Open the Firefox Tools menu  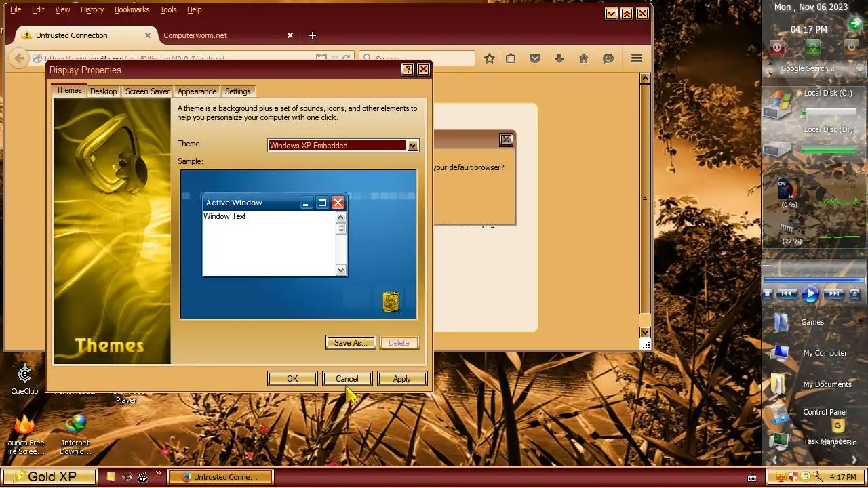168,9
